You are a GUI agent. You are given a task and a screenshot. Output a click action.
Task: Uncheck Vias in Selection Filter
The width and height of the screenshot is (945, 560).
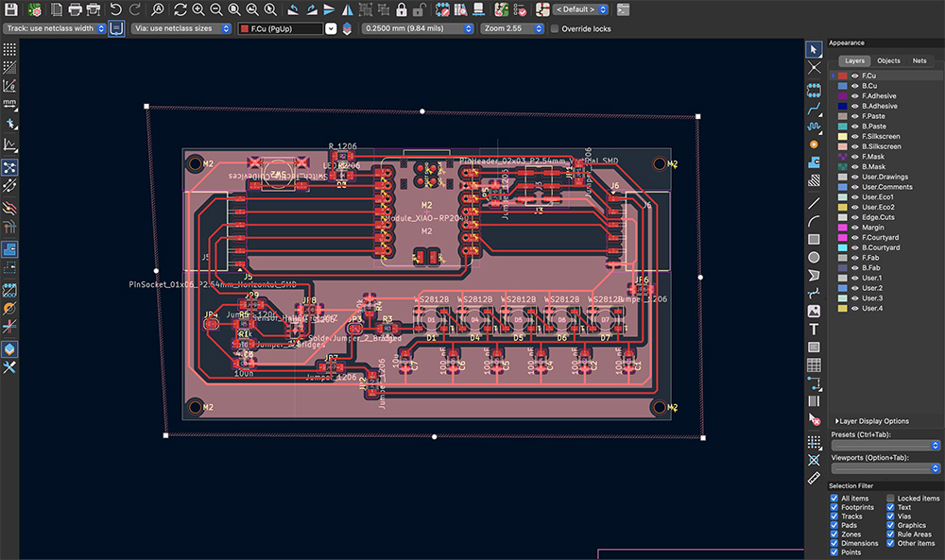[x=890, y=516]
